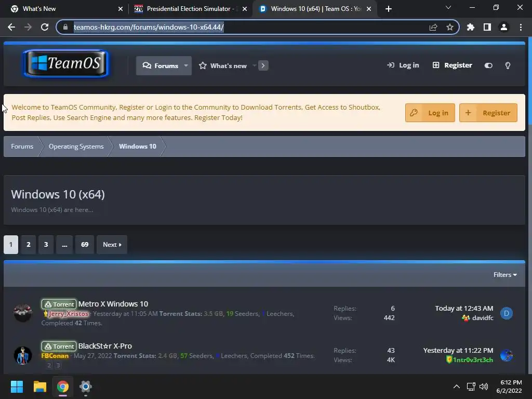Select page 1 in pagination
Viewport: 532px width, 399px height.
point(11,245)
